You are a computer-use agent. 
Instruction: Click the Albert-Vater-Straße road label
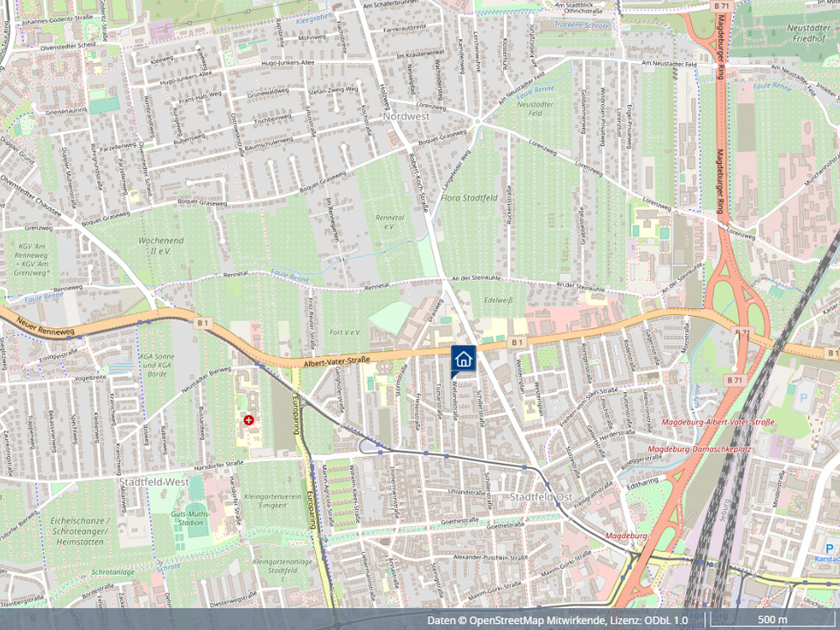click(x=338, y=360)
